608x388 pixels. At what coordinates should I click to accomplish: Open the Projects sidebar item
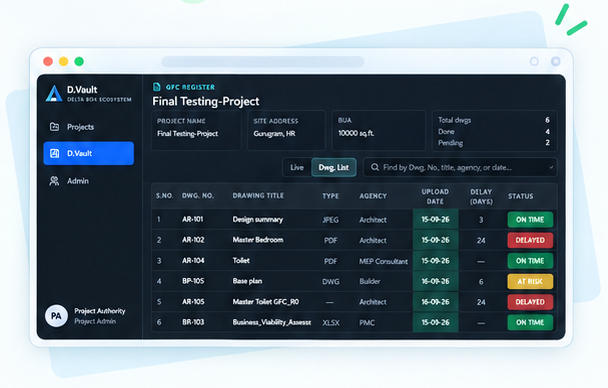(88, 127)
